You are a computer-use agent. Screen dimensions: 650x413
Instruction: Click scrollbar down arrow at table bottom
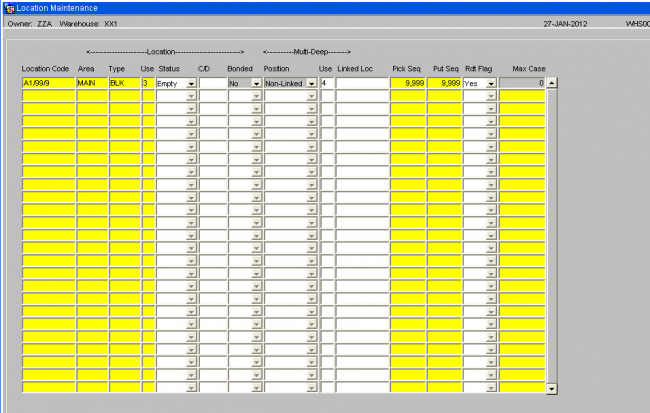pos(552,389)
